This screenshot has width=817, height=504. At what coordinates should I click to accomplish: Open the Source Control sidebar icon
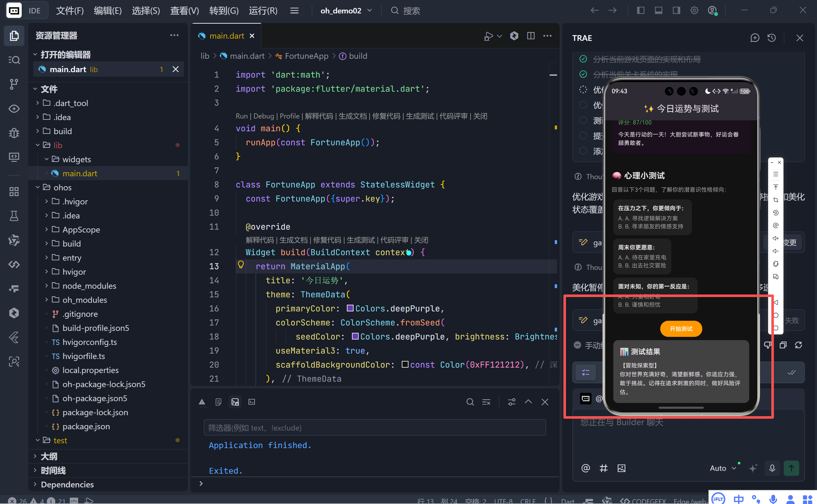pyautogui.click(x=14, y=84)
